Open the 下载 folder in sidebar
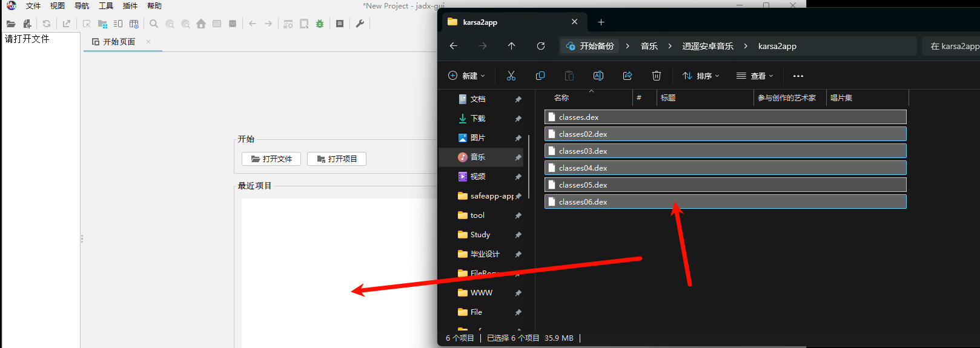 [478, 119]
